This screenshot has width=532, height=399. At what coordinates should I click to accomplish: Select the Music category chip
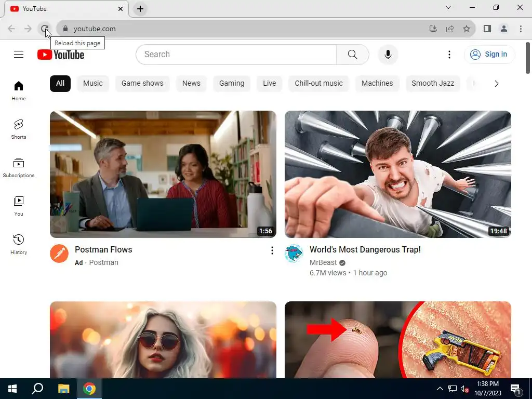click(x=93, y=84)
